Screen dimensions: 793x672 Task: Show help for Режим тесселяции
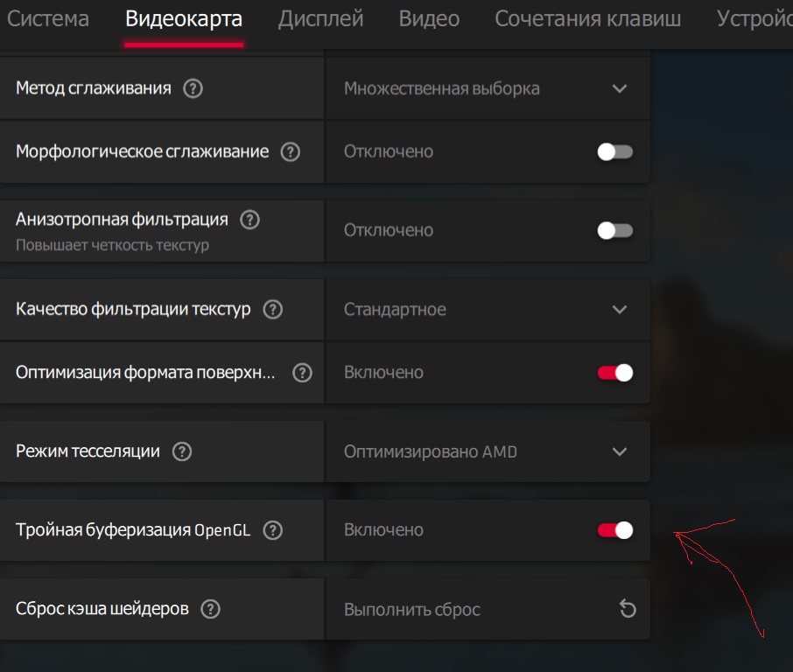182,451
